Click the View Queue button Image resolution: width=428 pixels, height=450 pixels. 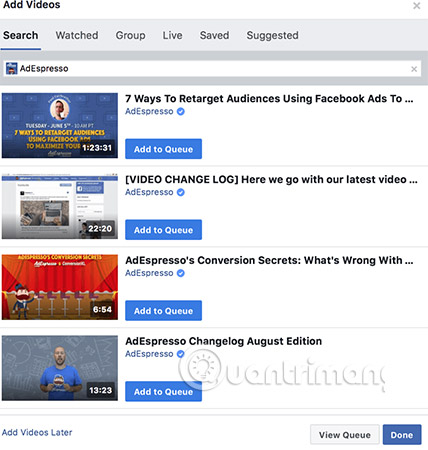345,435
